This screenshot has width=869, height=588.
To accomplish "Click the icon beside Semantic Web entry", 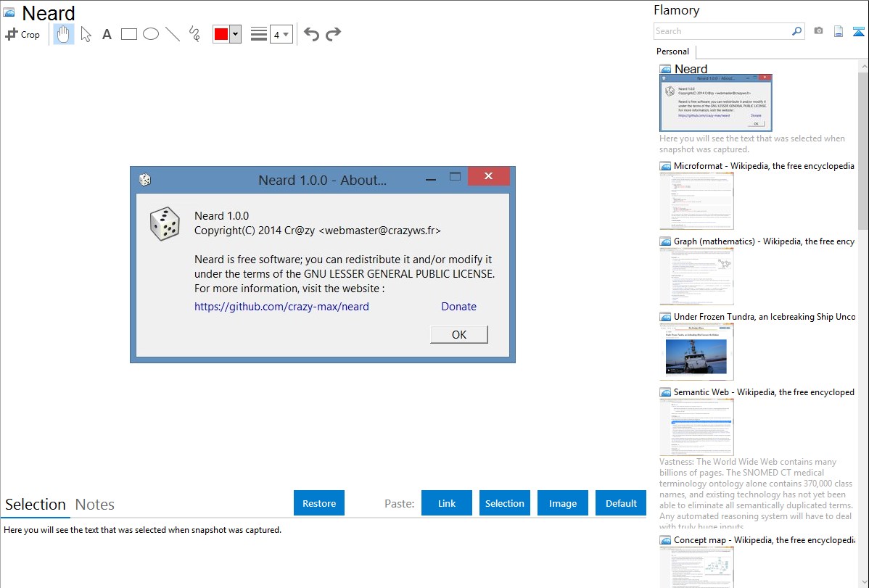I will [x=665, y=392].
